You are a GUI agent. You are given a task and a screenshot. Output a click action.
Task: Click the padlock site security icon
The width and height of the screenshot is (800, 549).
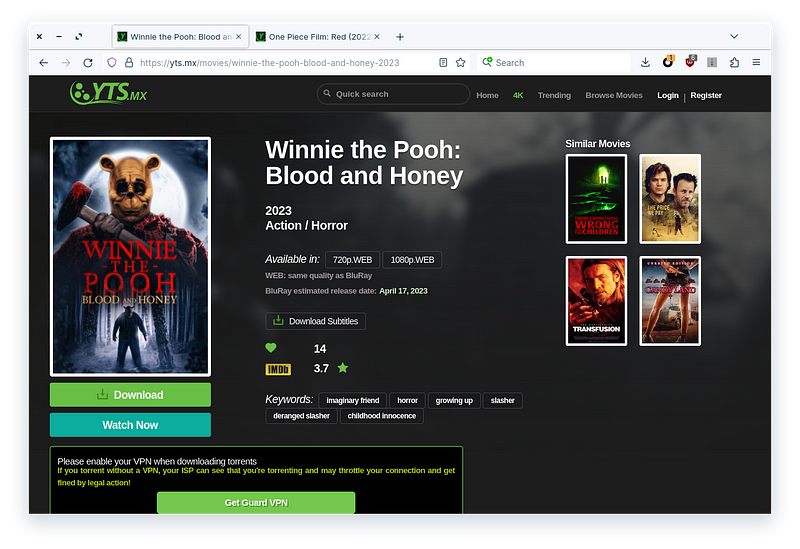tap(129, 63)
